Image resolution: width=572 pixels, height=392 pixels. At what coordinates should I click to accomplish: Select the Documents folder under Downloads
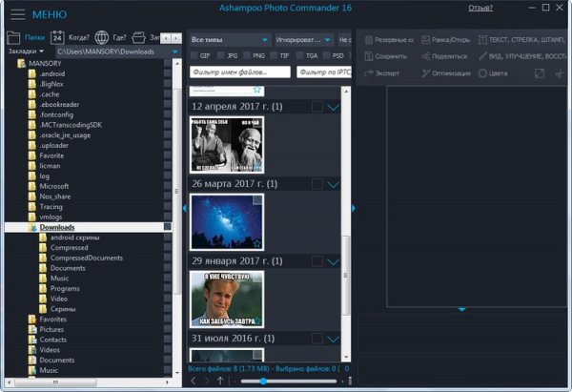(69, 268)
